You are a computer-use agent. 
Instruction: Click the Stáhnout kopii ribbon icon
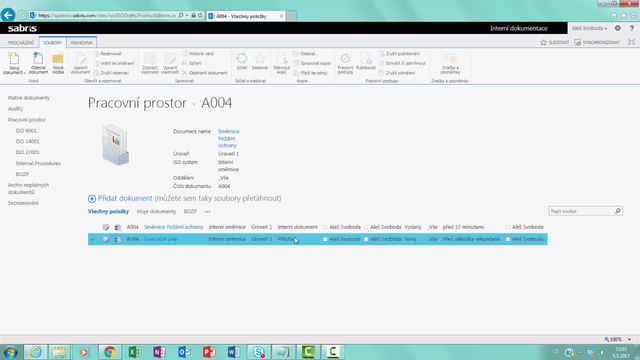(281, 63)
